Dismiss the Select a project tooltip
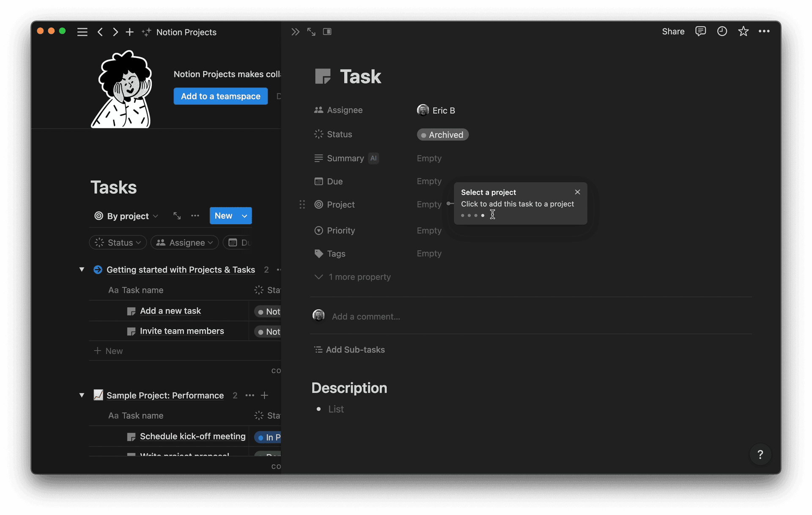The image size is (812, 515). coord(577,192)
